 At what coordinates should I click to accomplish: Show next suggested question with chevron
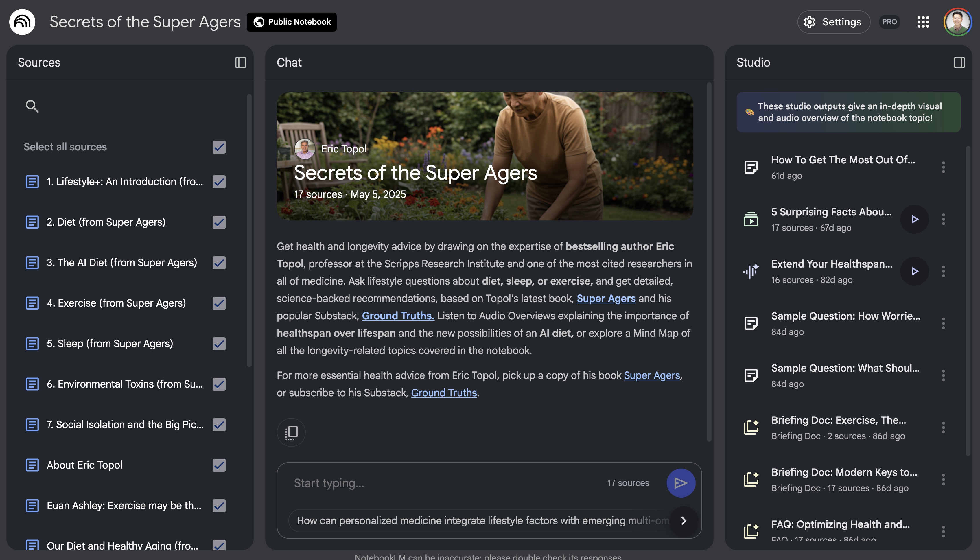point(684,520)
